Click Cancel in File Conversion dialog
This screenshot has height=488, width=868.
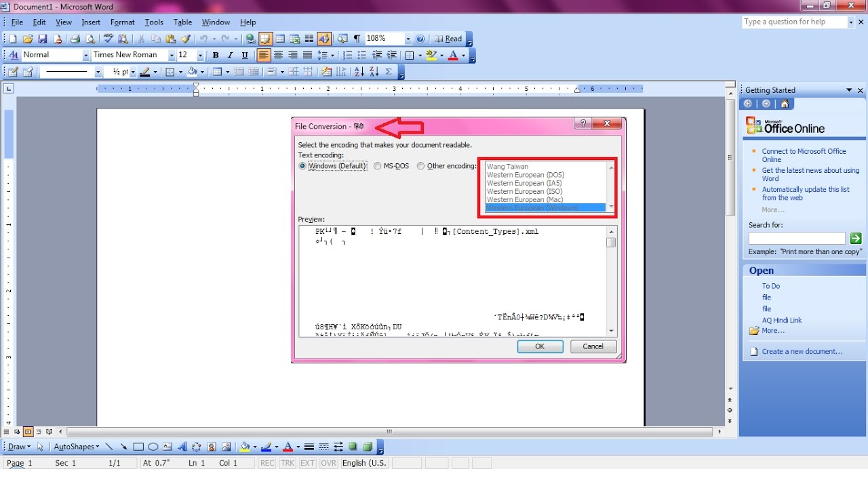coord(593,346)
